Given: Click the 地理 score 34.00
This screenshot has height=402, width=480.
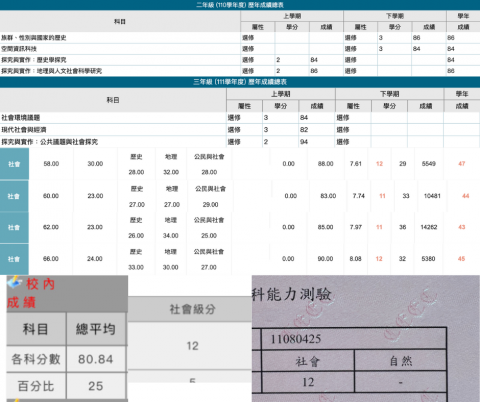Looking at the screenshot, I should 170,236.
